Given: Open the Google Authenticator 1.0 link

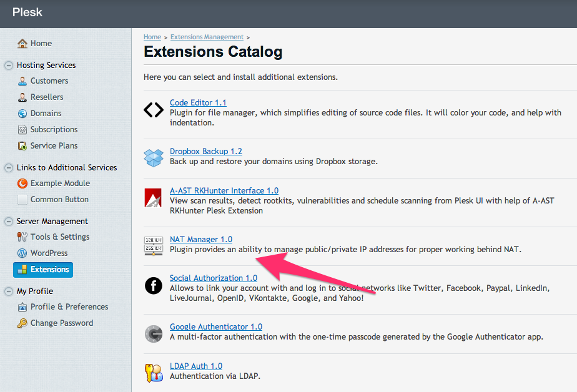Looking at the screenshot, I should (216, 326).
